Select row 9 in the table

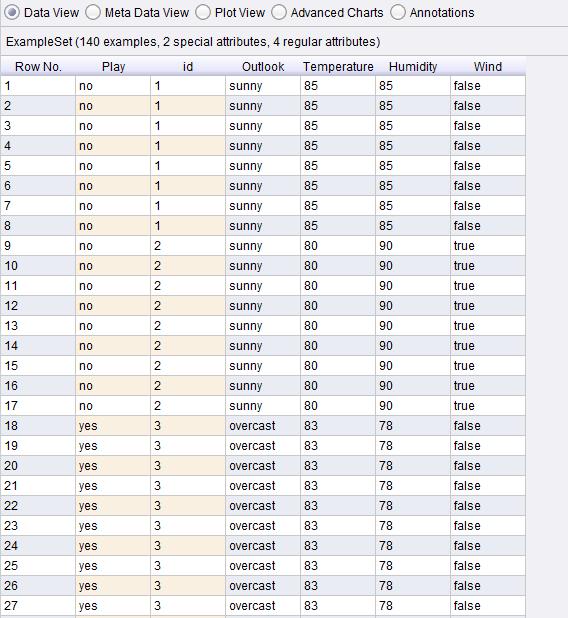tap(263, 246)
